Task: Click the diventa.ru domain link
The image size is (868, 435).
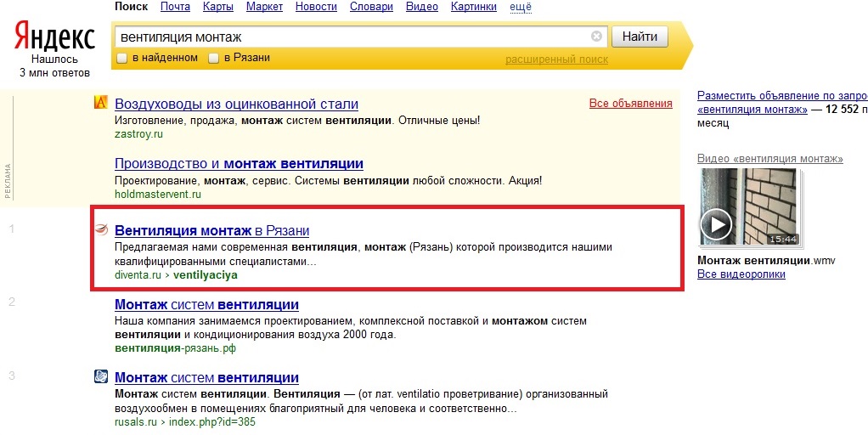Action: click(x=138, y=275)
